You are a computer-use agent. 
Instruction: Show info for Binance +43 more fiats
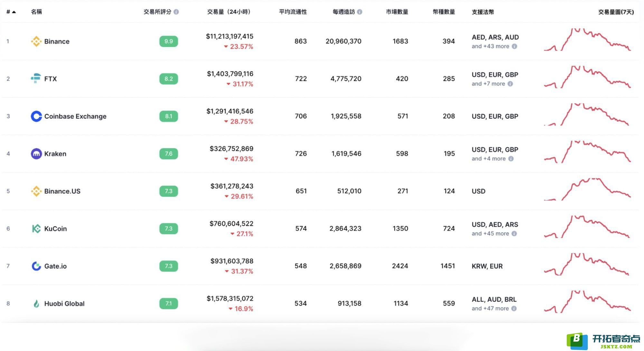click(x=515, y=46)
